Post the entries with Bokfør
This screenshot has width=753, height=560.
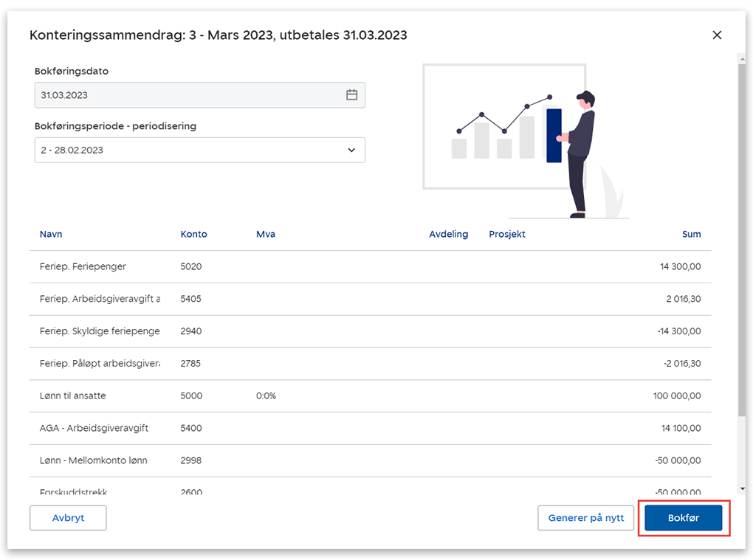(683, 518)
